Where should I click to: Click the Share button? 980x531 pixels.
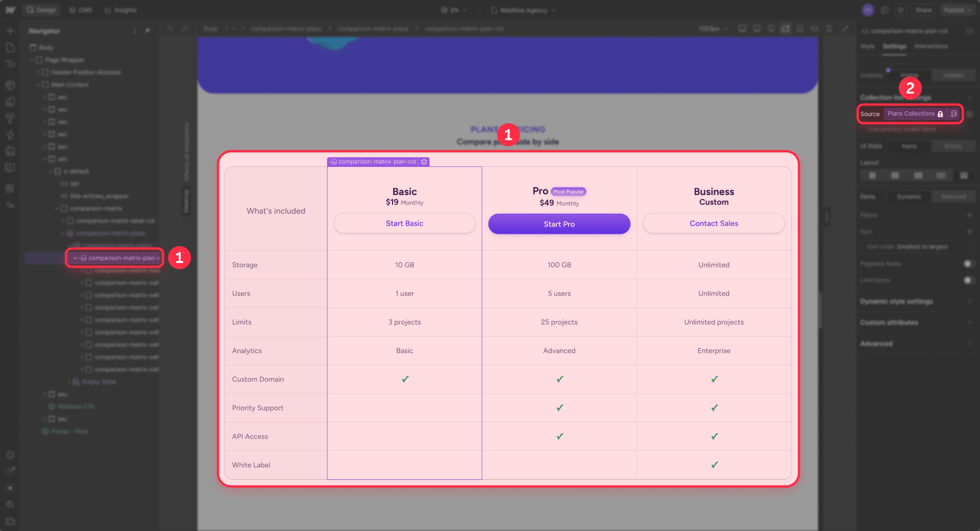[923, 10]
